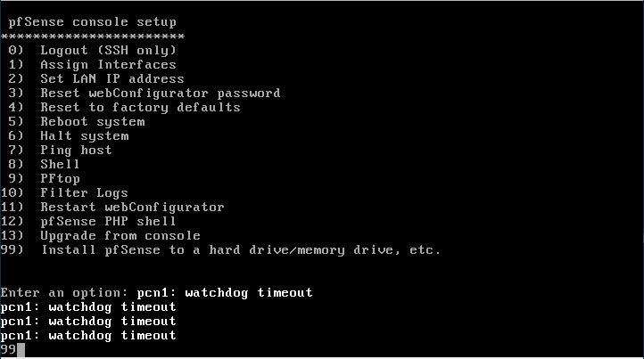Image resolution: width=644 pixels, height=359 pixels.
Task: Click 'Restart webConfigurator' menu line
Action: pos(112,208)
